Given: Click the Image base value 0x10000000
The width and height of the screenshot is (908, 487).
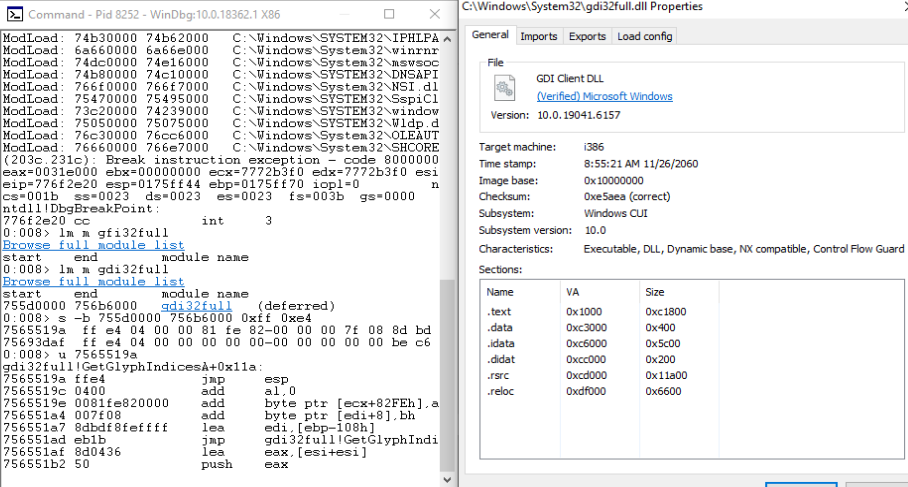Looking at the screenshot, I should [x=613, y=181].
